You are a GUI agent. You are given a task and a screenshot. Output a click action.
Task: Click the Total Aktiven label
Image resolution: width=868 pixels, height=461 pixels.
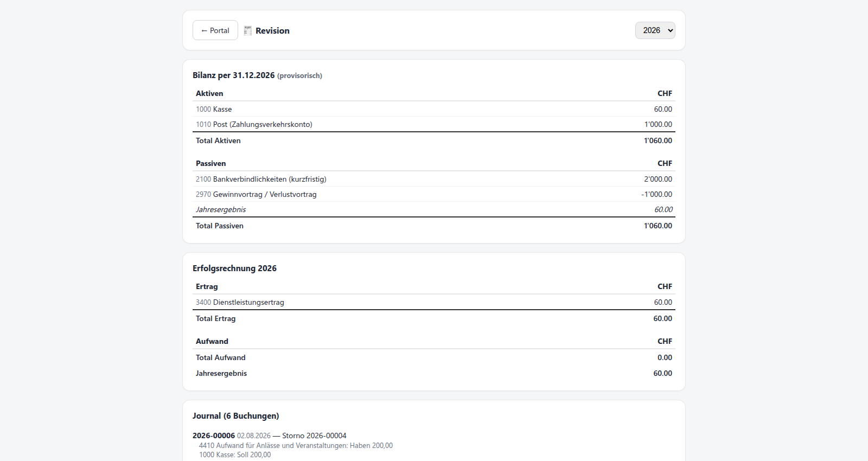pyautogui.click(x=218, y=140)
